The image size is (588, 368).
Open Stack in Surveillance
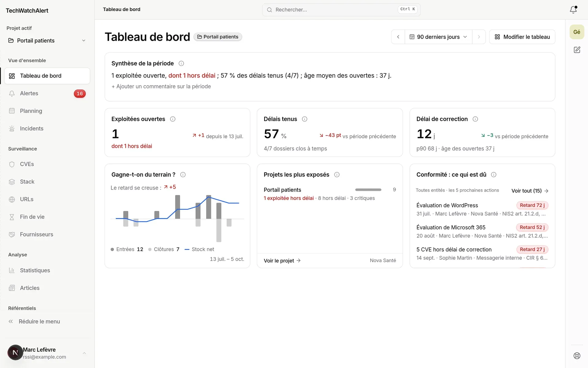47,182
